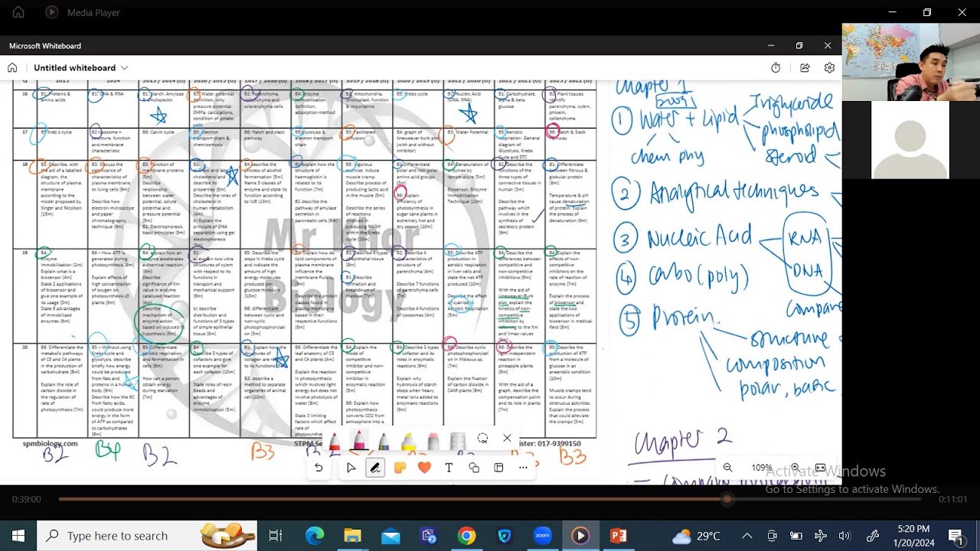
Task: Open more whiteboard tools
Action: pos(523,468)
